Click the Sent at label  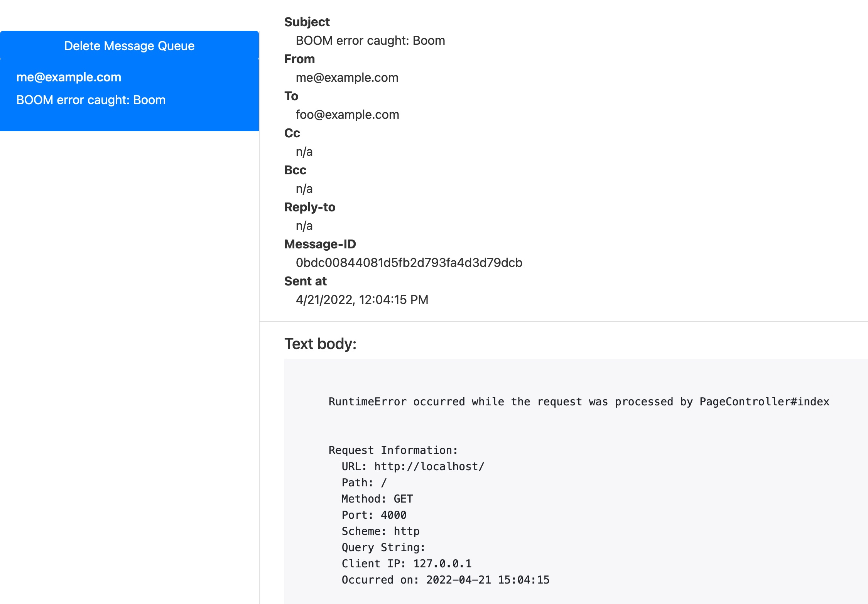tap(306, 281)
